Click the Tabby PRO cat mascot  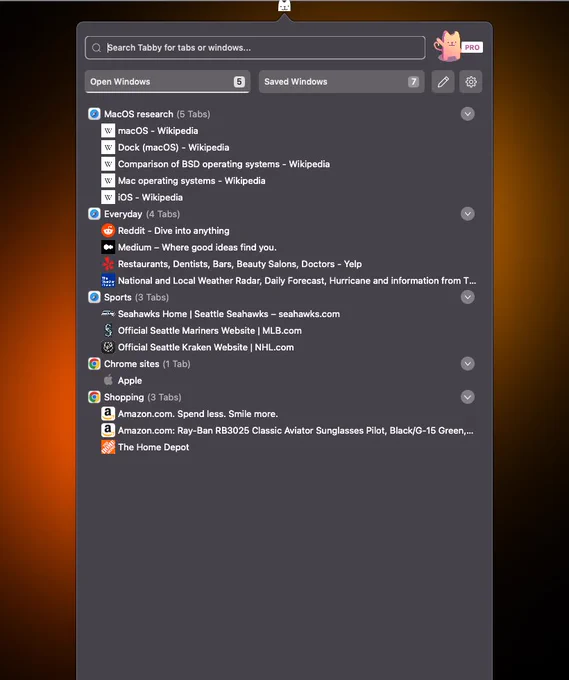[x=448, y=46]
